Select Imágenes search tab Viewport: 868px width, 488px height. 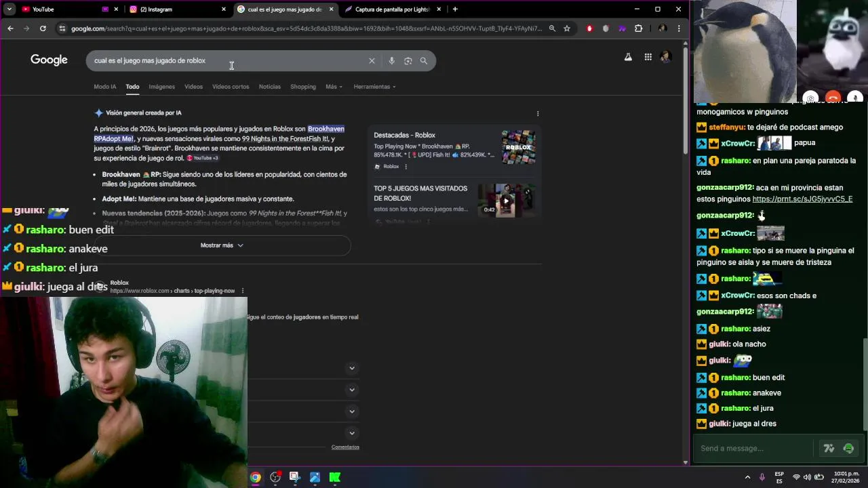161,87
